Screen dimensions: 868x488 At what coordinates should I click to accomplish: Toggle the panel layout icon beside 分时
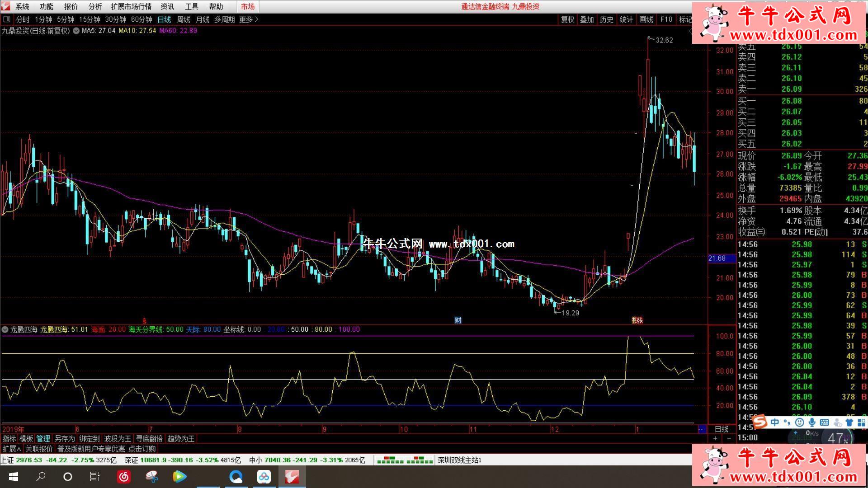click(x=7, y=19)
